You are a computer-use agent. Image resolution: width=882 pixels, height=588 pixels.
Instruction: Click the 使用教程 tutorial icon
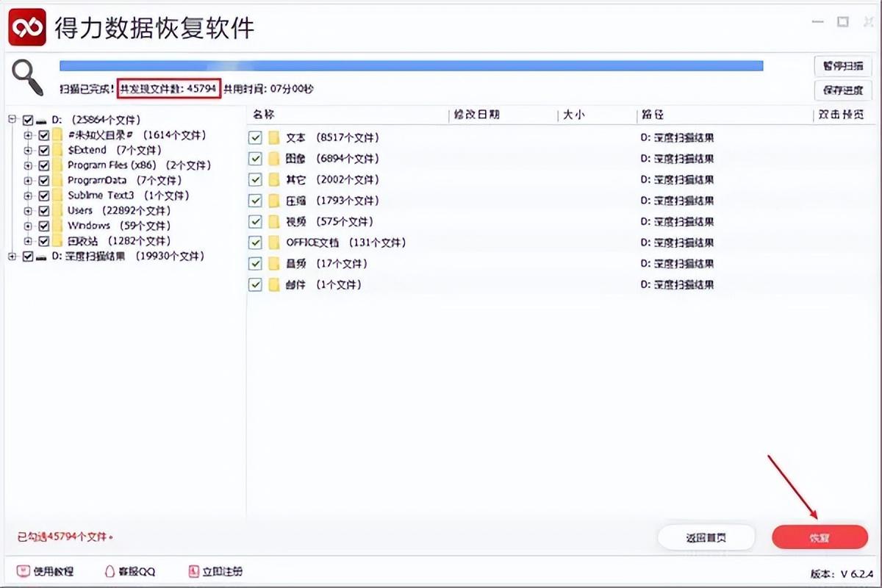(x=23, y=571)
